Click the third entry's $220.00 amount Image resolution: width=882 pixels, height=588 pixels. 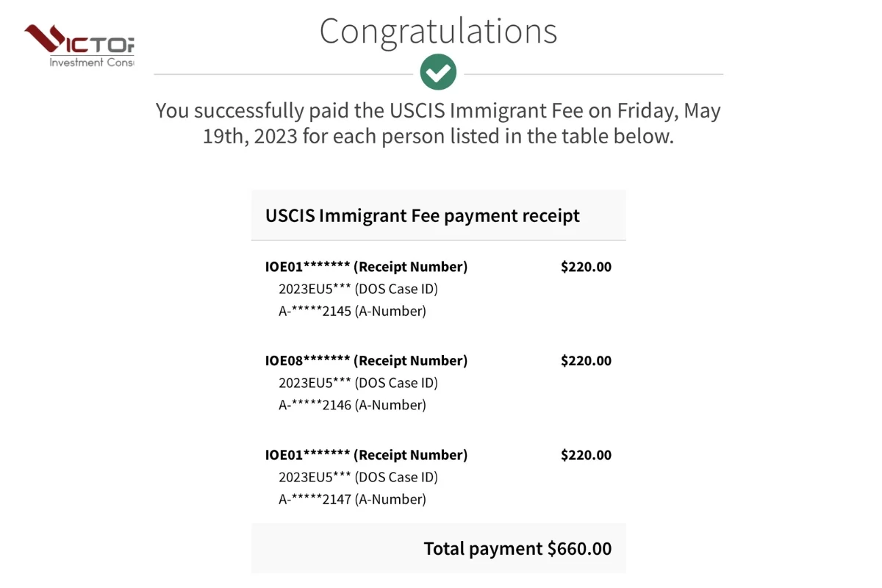pyautogui.click(x=586, y=455)
